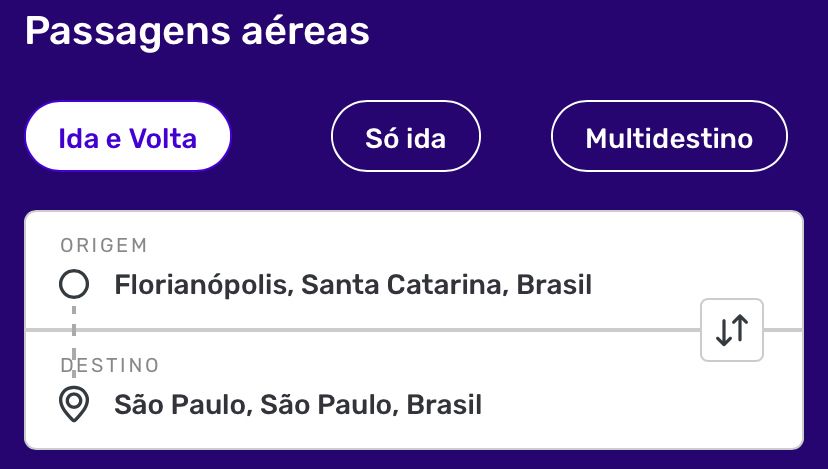The width and height of the screenshot is (828, 469).
Task: Switch to Multidestino trip type
Action: [669, 138]
